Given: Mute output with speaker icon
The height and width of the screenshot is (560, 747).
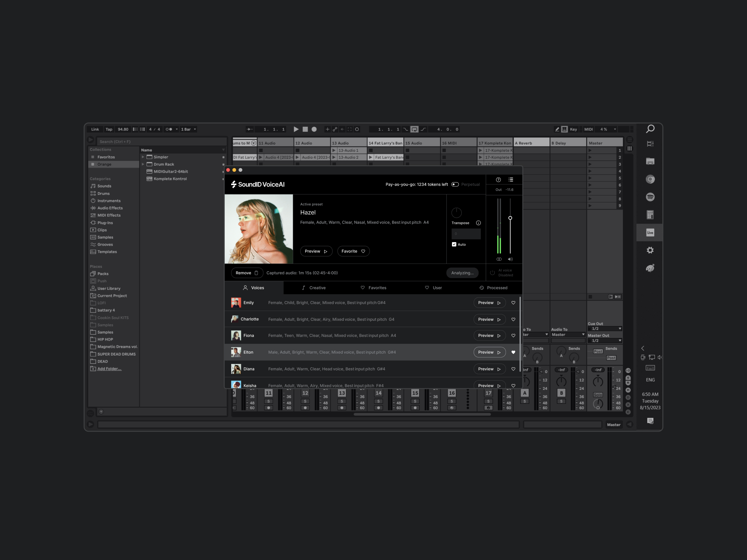Looking at the screenshot, I should [x=510, y=259].
